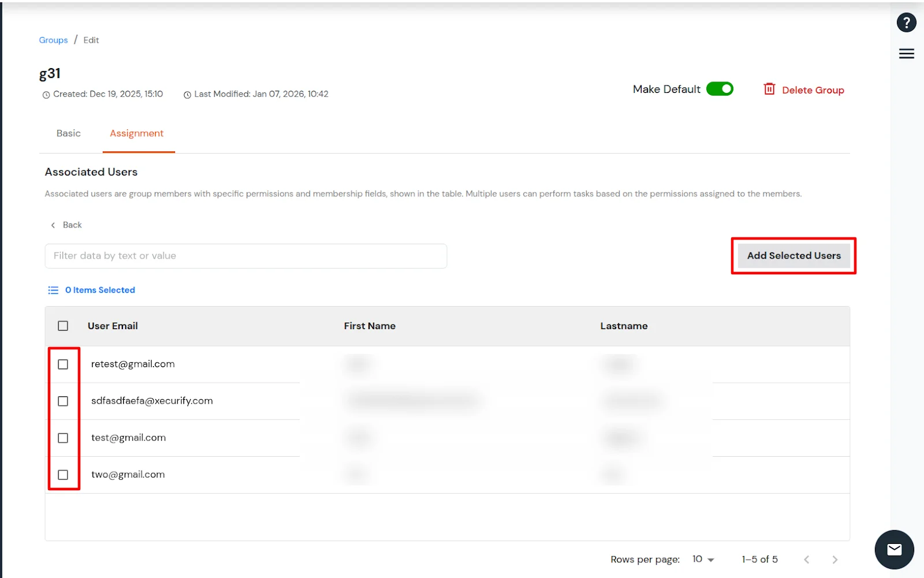Check the checkbox for retest@gmail.com
This screenshot has height=578, width=924.
pyautogui.click(x=63, y=364)
